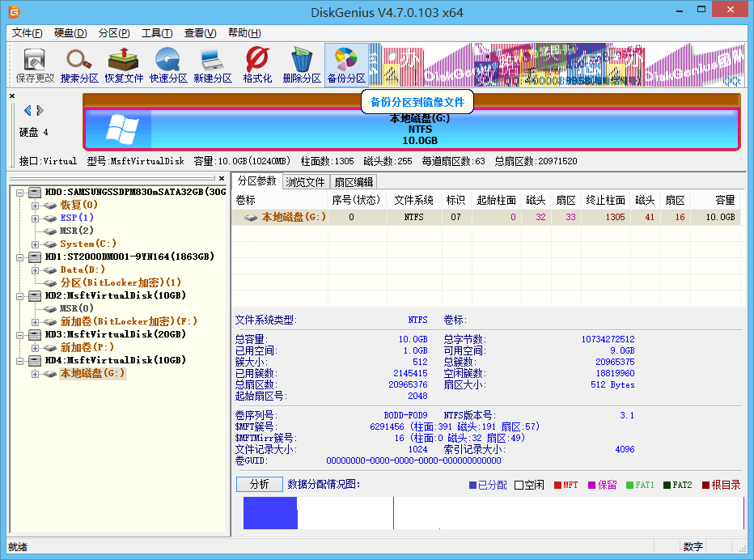This screenshot has height=560, width=754.
Task: Click the 卷标 column header
Action: [x=280, y=200]
